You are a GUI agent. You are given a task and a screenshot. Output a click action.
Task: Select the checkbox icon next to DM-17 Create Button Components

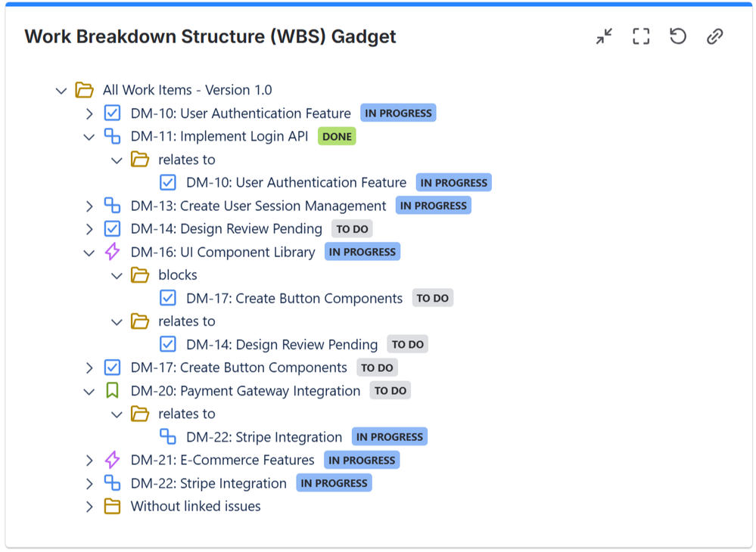112,367
